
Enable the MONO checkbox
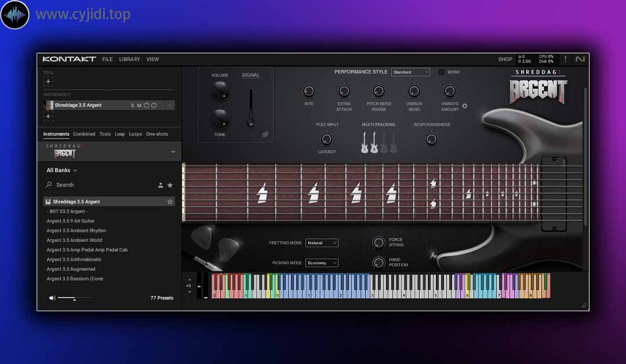coord(441,72)
